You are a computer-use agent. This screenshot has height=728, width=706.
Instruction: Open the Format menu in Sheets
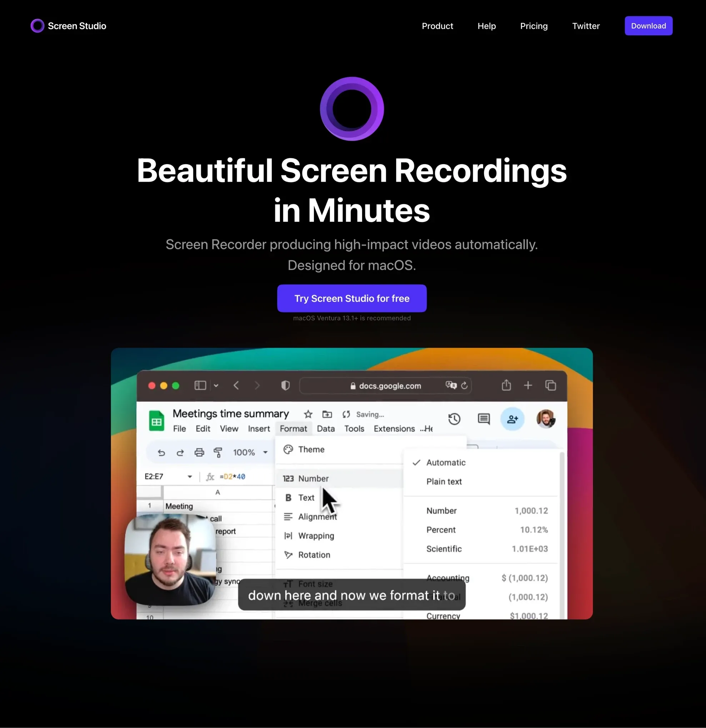click(x=293, y=429)
